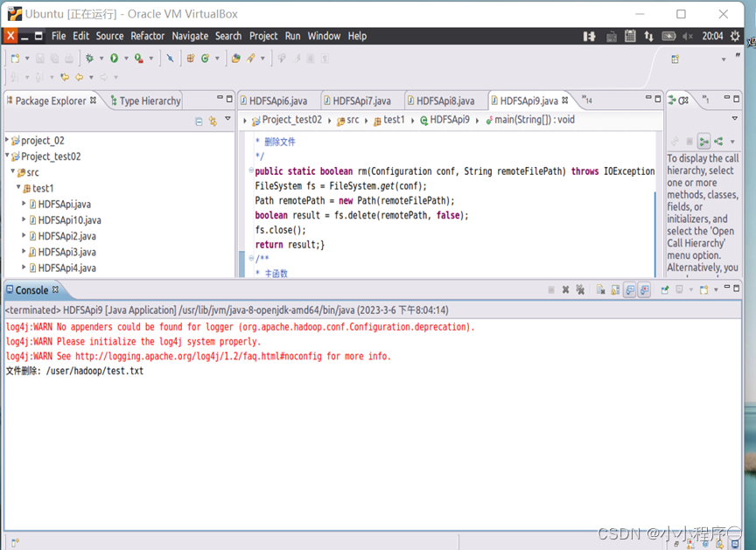756x550 pixels.
Task: Collapse all in Package Explorer
Action: (199, 122)
